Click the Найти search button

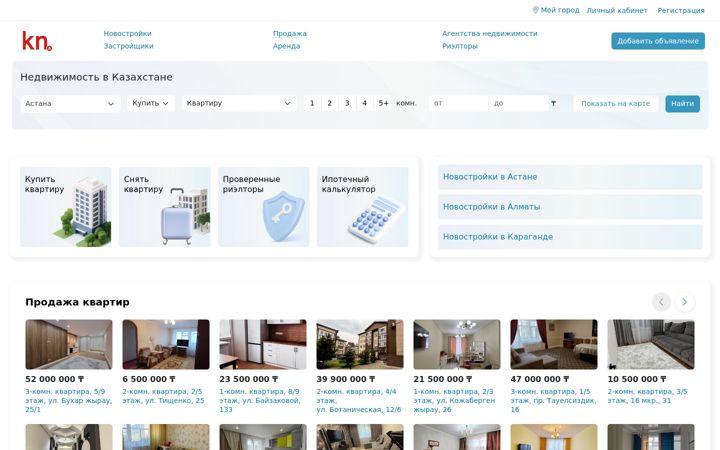pyautogui.click(x=683, y=104)
